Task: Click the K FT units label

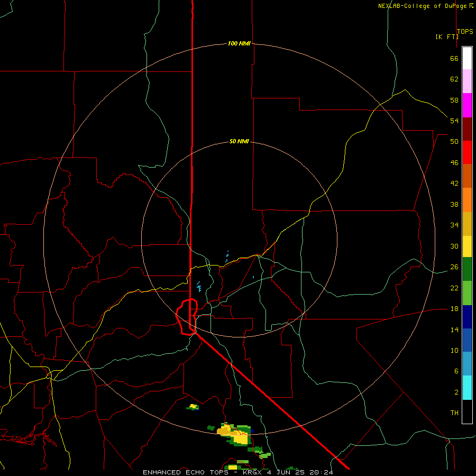Action: click(447, 36)
